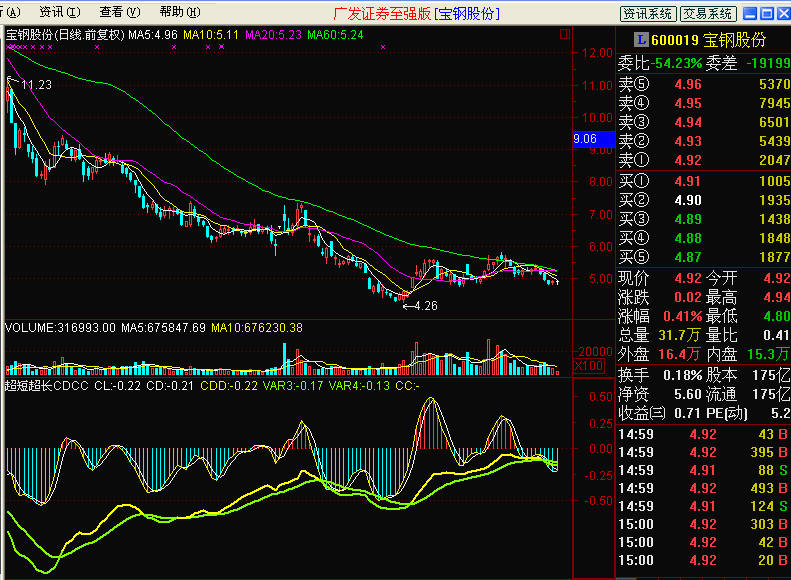Viewport: 791px width, 580px height.
Task: Click the volume MA10:676230.38 label
Action: coord(257,328)
